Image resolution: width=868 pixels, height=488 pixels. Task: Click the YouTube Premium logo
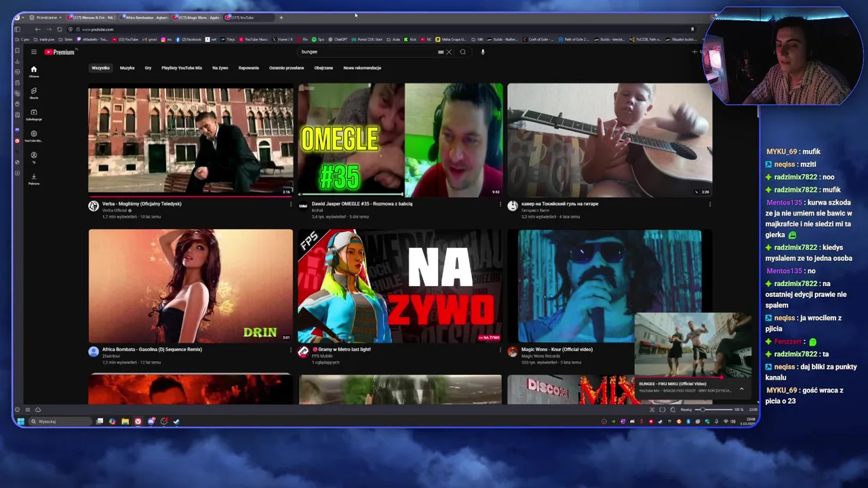[60, 52]
